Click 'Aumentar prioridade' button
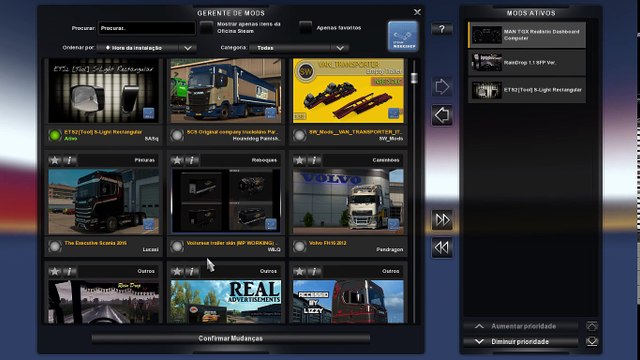 coord(520,326)
